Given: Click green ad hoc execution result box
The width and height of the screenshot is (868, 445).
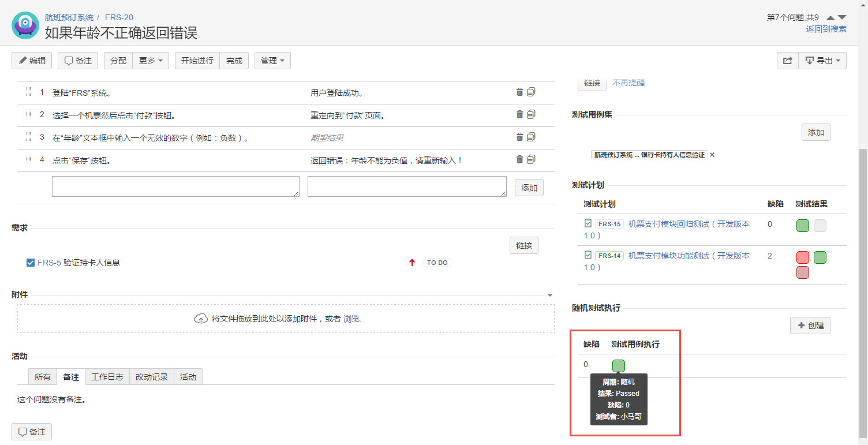Looking at the screenshot, I should (x=619, y=365).
